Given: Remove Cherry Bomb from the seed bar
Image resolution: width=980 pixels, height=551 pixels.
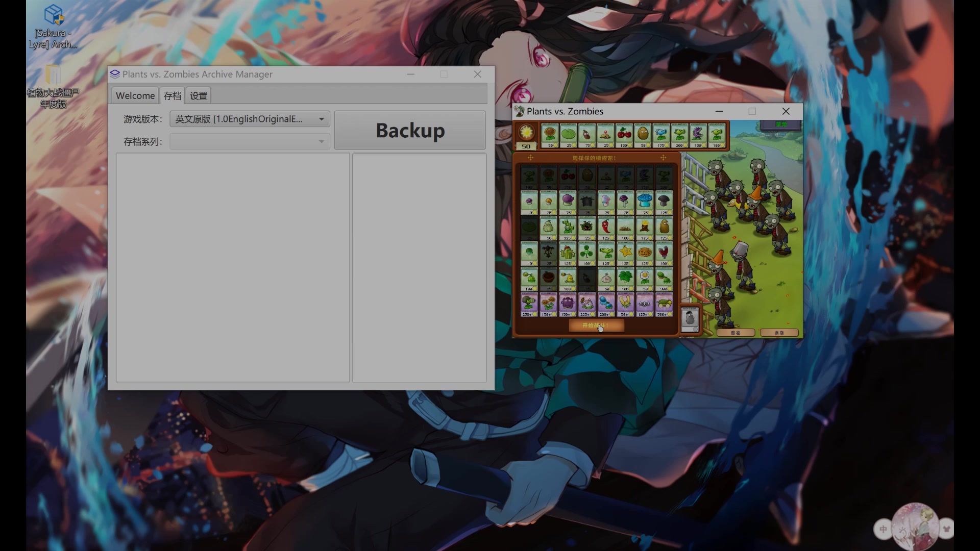Looking at the screenshot, I should tap(624, 135).
